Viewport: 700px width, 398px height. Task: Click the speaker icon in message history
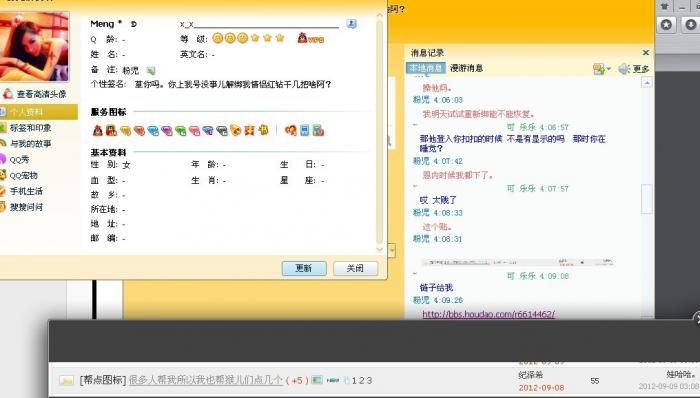coord(624,68)
